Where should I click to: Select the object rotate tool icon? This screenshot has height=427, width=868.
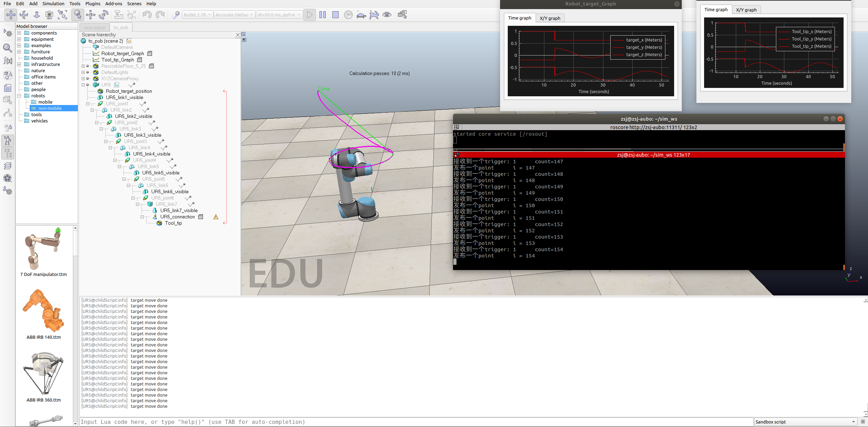pos(104,15)
